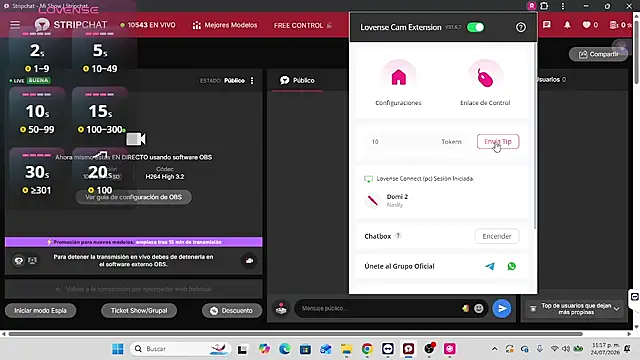Click the Lovense extension icon in browser toolbar
This screenshot has height=360, width=640.
pyautogui.click(x=531, y=6)
